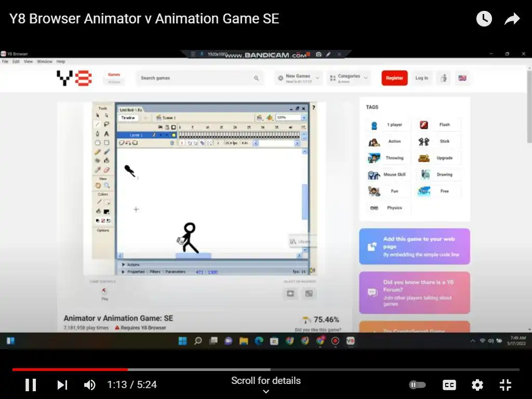The height and width of the screenshot is (399, 532).
Task: Toggle lock all layers icon
Action: tap(167, 127)
